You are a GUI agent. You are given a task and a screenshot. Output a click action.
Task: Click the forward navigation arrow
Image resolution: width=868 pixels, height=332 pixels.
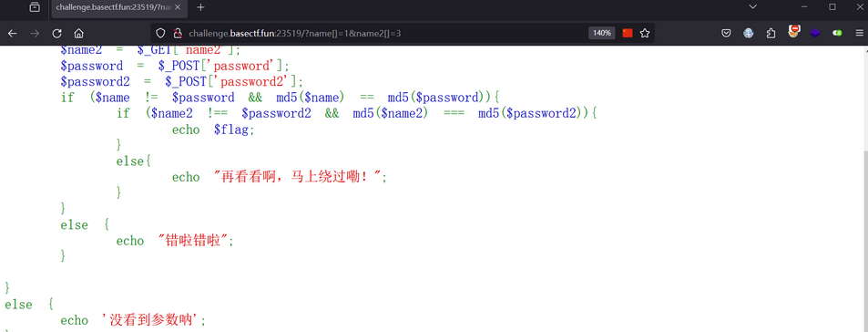click(35, 33)
